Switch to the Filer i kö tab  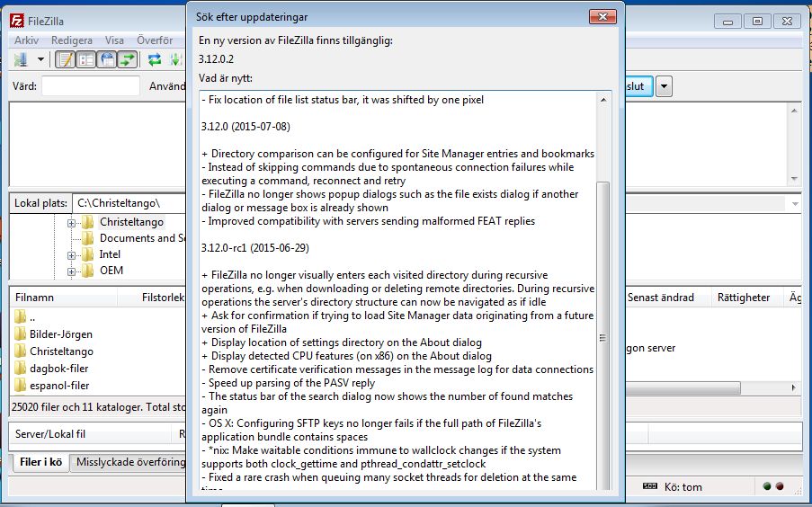(40, 462)
